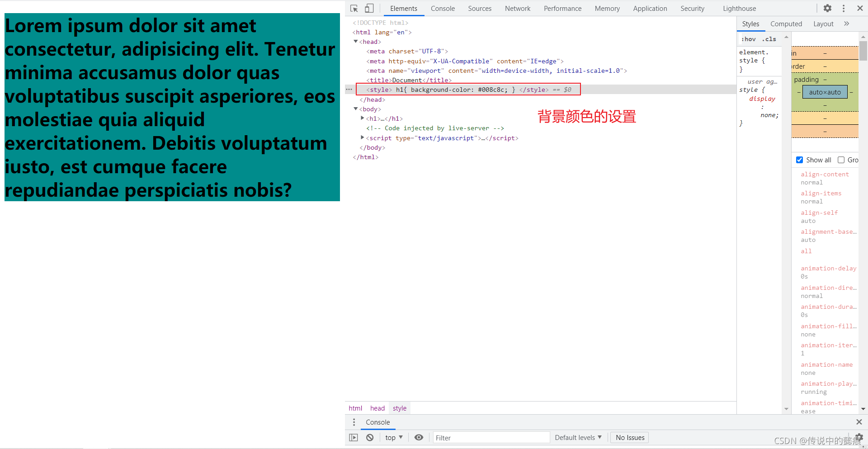
Task: Enable the Group checkbox
Action: coord(841,160)
